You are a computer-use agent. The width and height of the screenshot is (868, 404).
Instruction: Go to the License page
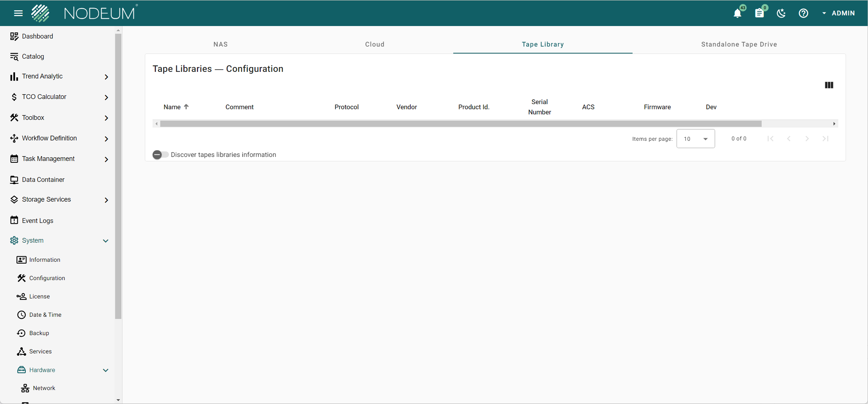coord(39,297)
